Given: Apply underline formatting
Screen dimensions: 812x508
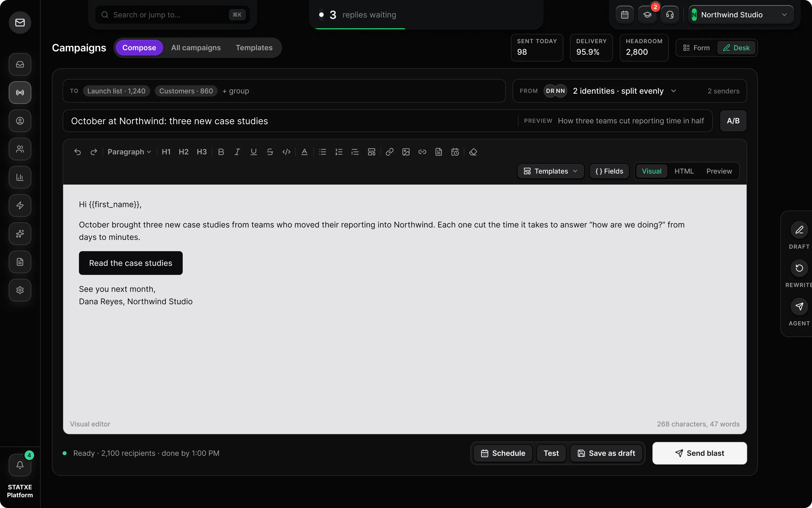Looking at the screenshot, I should click(x=254, y=152).
